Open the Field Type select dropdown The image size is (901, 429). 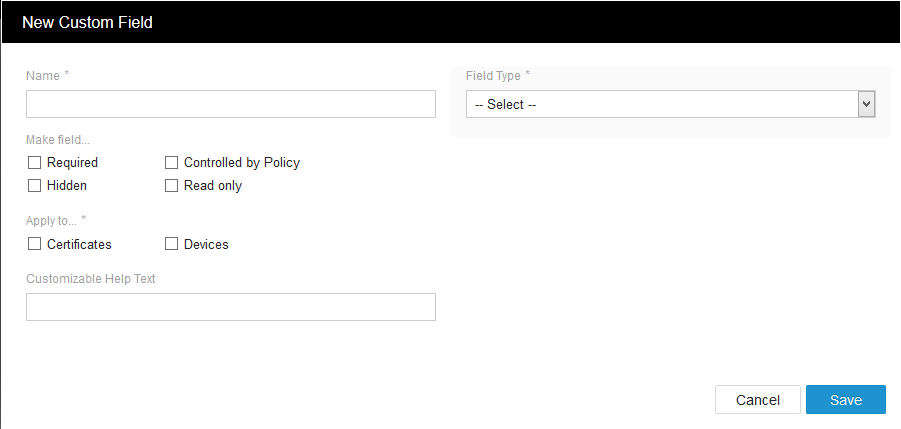(670, 104)
